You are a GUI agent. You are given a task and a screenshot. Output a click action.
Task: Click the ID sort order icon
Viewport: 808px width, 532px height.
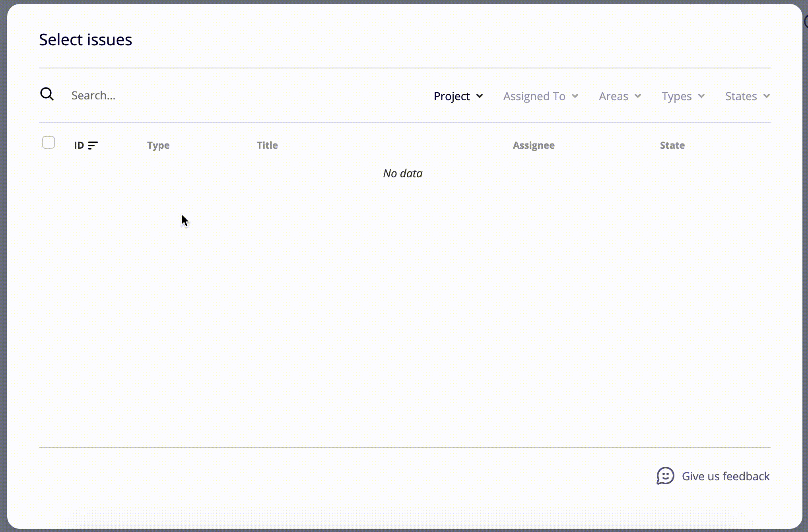[x=93, y=146]
